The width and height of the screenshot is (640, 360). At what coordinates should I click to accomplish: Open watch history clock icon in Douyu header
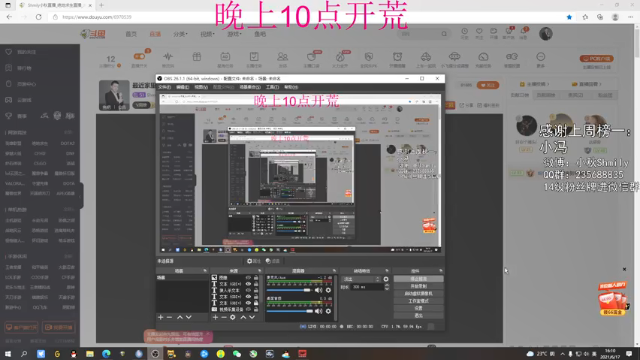tap(464, 31)
